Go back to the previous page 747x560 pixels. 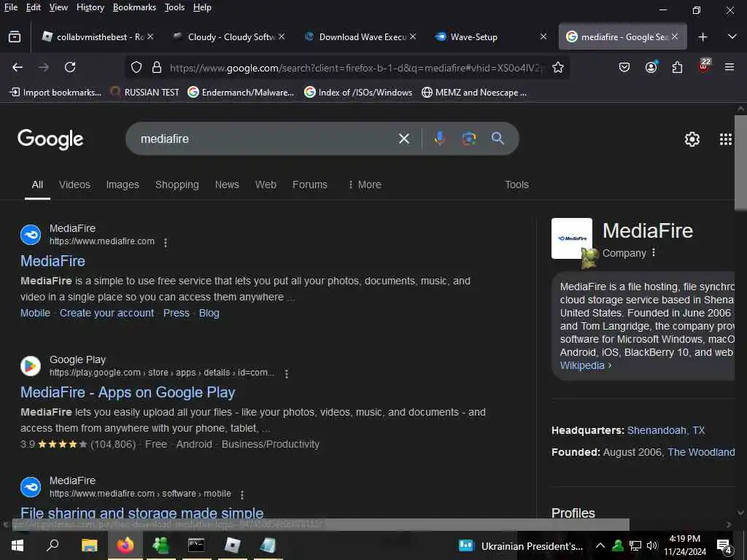click(x=18, y=68)
